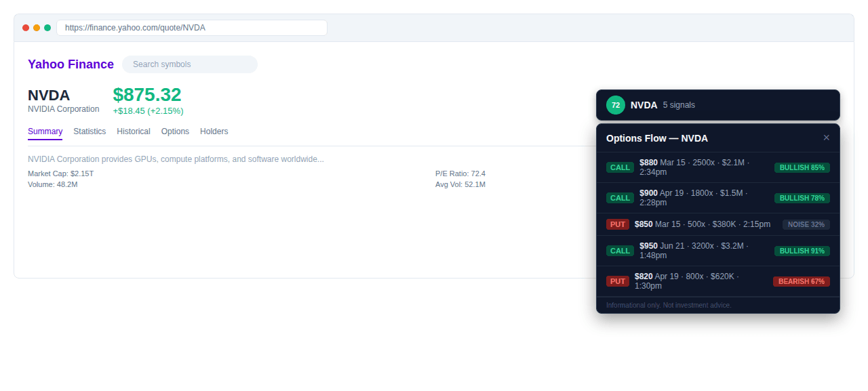Click the CALL tag on the $900 row
Screen dimensions: 868x391
pos(620,198)
